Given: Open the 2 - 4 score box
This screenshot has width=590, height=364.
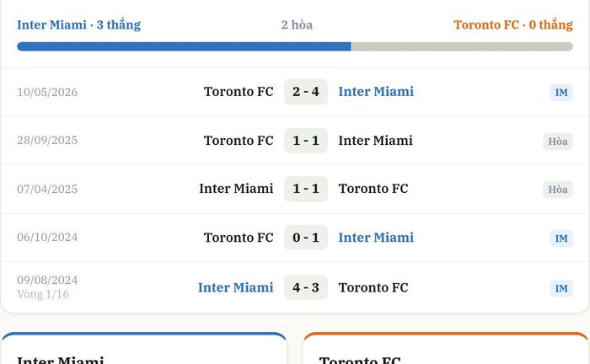Looking at the screenshot, I should [x=306, y=92].
